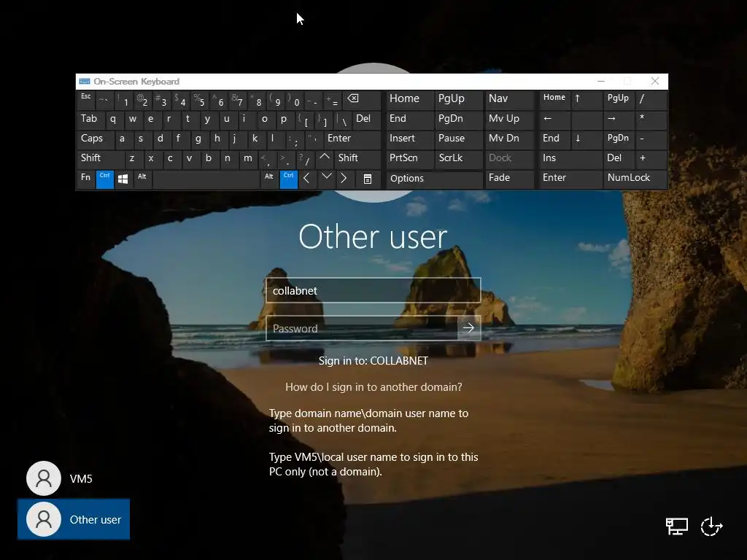The height and width of the screenshot is (560, 747).
Task: Click the Del key next to backslash
Action: click(x=366, y=120)
